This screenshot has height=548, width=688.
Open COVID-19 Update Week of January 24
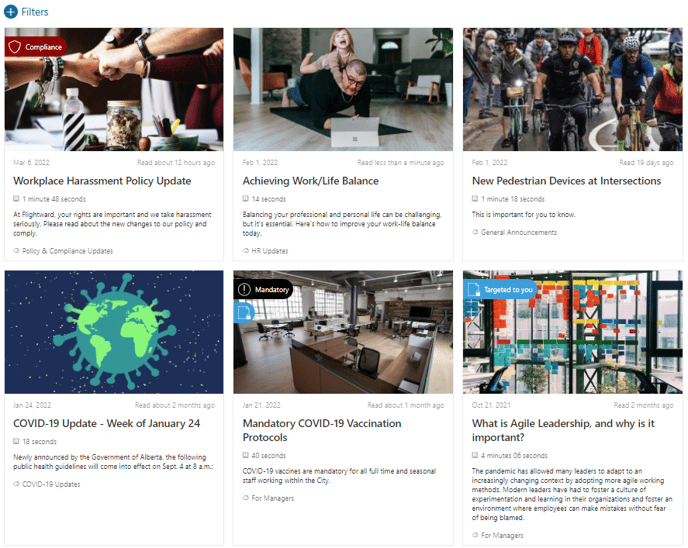click(107, 423)
